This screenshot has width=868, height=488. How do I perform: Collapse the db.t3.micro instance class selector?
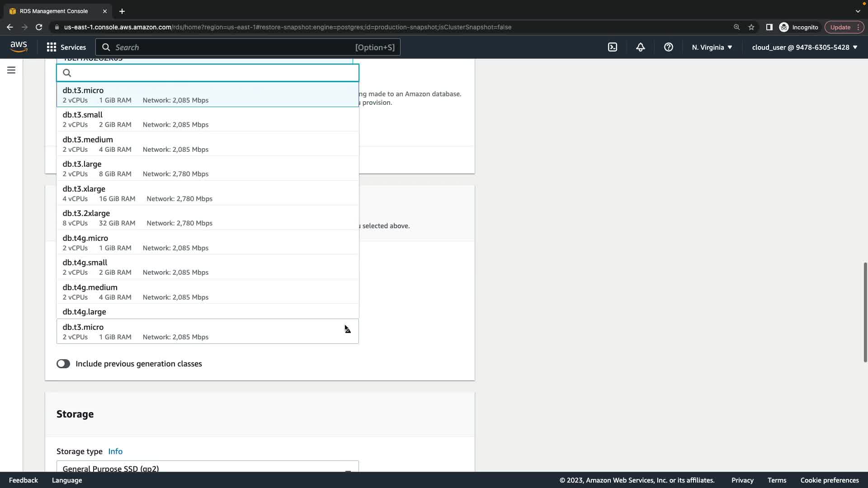coord(208,331)
